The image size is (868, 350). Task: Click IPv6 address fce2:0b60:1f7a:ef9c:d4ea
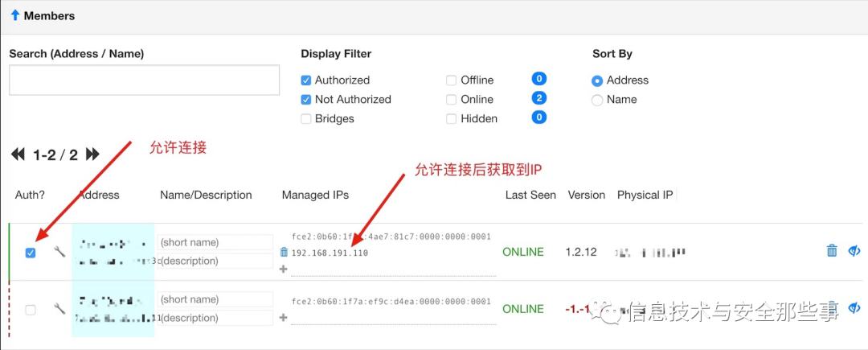(x=391, y=302)
